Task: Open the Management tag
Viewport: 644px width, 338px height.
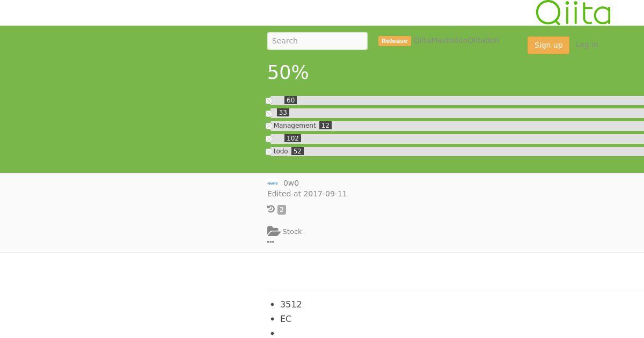Action: pos(295,126)
